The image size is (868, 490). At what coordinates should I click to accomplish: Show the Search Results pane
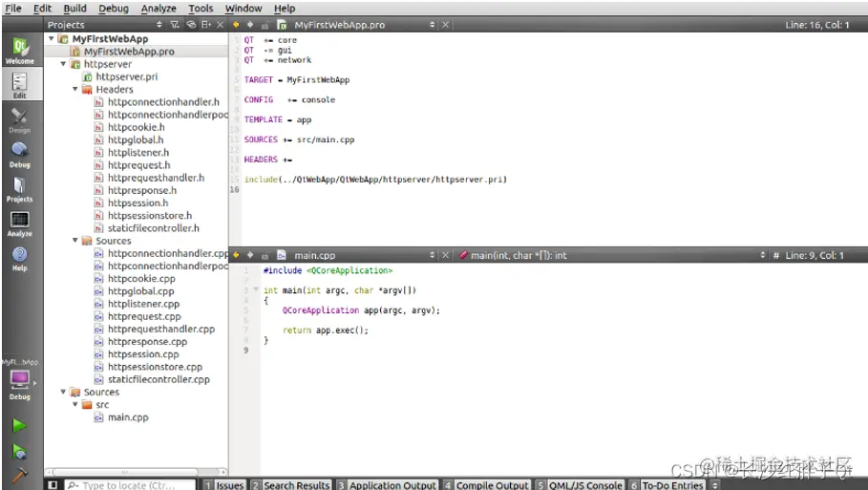coord(291,485)
